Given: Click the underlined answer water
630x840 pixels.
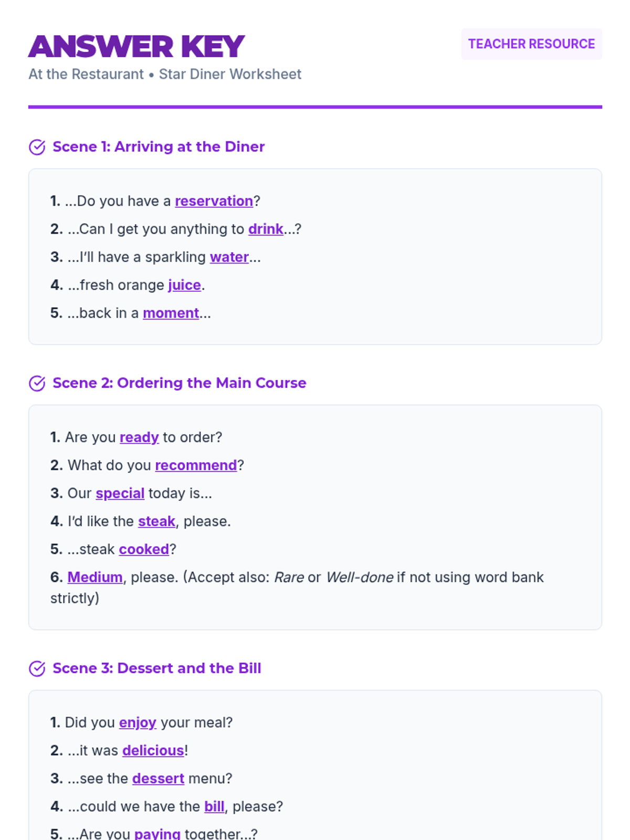Looking at the screenshot, I should (x=229, y=257).
